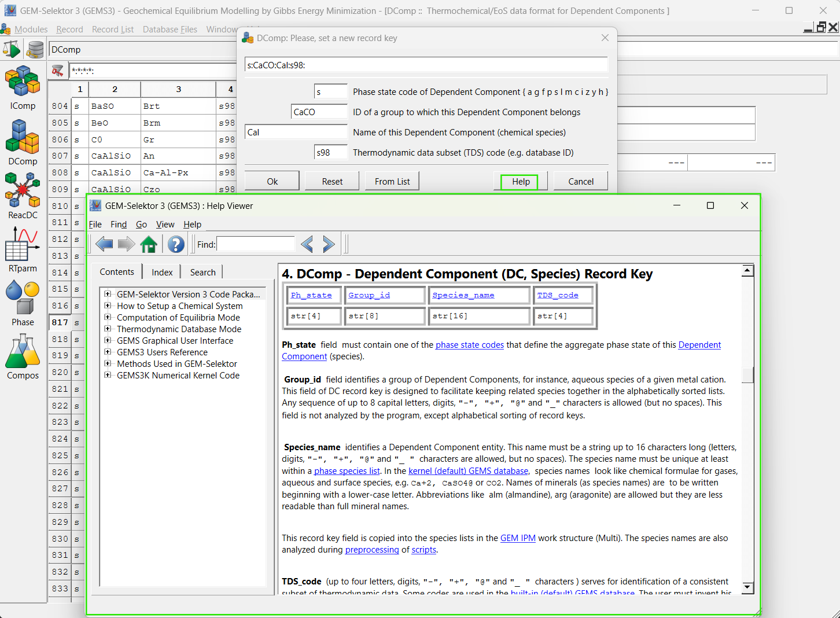Open the IComp module
Image resolution: width=840 pixels, height=618 pixels.
23,87
